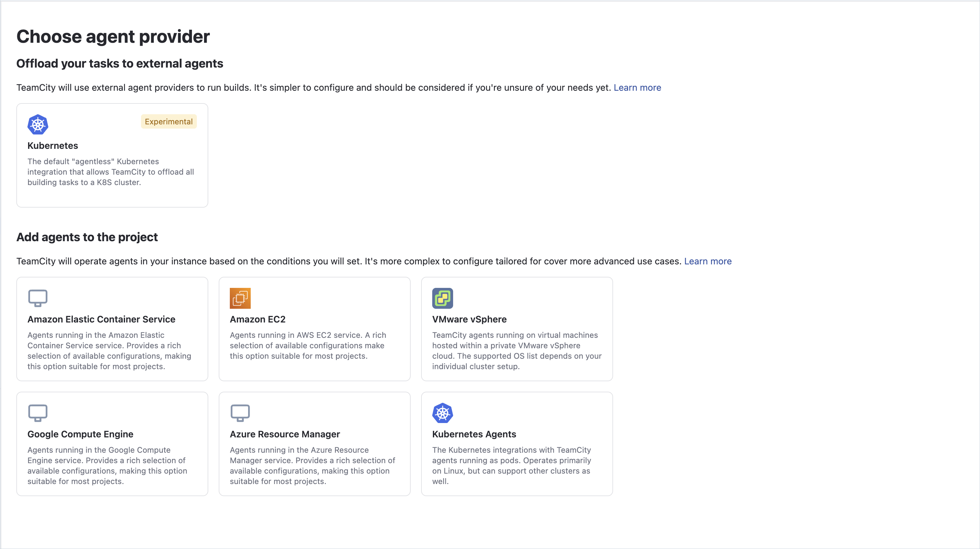
Task: Click the 'TeamCity will operate agents' paragraph
Action: [349, 261]
